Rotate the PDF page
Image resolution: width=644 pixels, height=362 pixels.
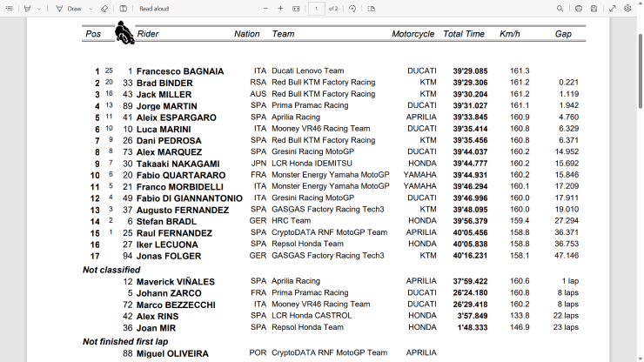point(352,8)
